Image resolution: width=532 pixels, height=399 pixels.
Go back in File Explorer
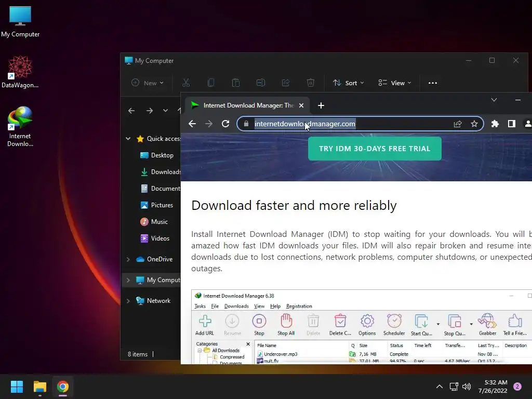tap(131, 111)
